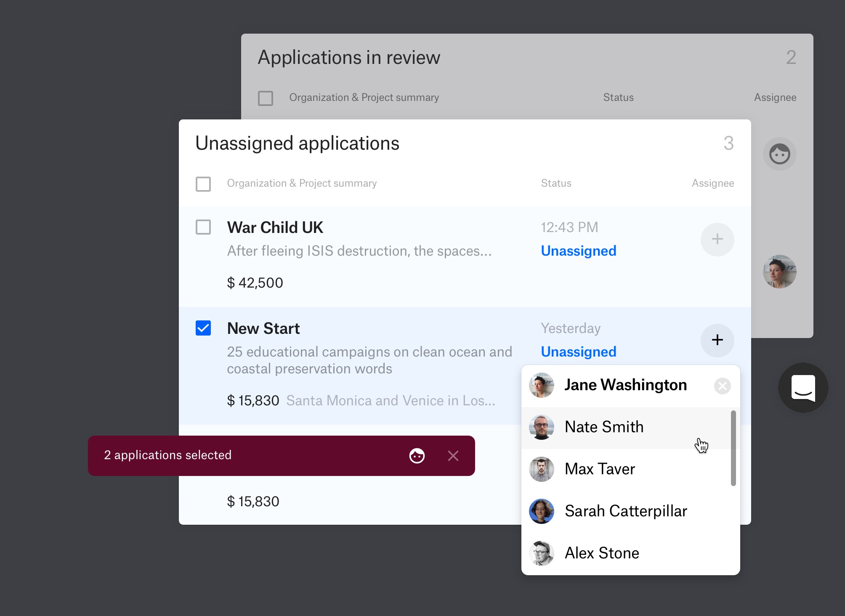Click the assignee list scrollbar

pyautogui.click(x=733, y=448)
